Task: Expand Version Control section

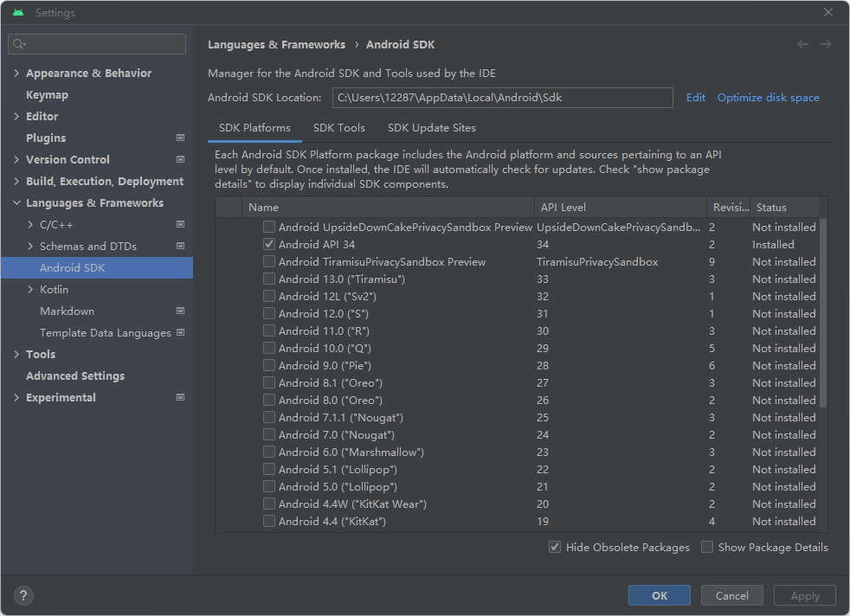Action: 16,160
